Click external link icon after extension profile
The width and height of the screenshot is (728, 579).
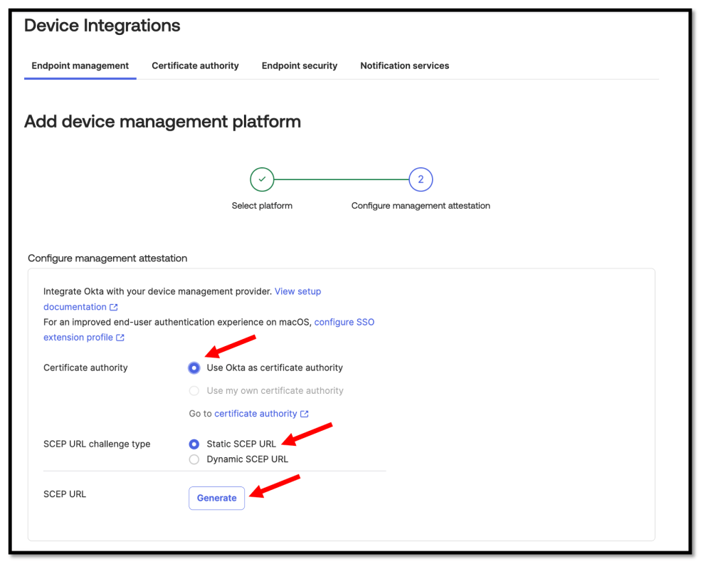click(x=120, y=338)
